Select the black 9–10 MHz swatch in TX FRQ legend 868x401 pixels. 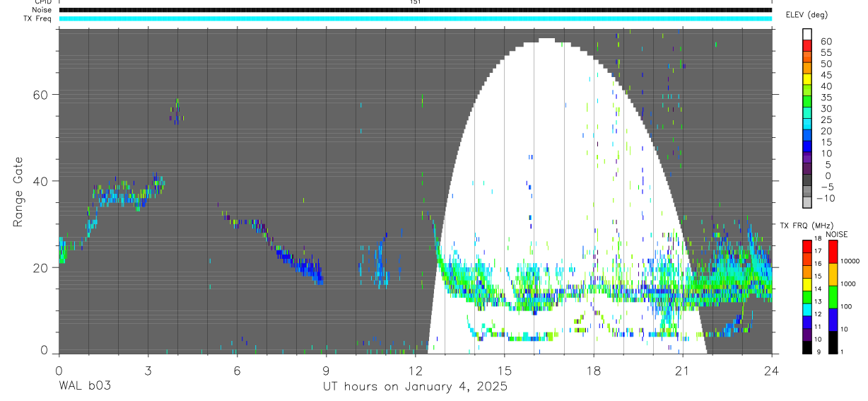[x=807, y=347]
